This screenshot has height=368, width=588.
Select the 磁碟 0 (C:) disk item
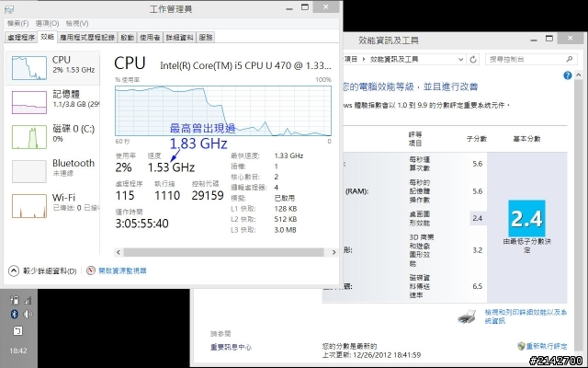[53, 136]
